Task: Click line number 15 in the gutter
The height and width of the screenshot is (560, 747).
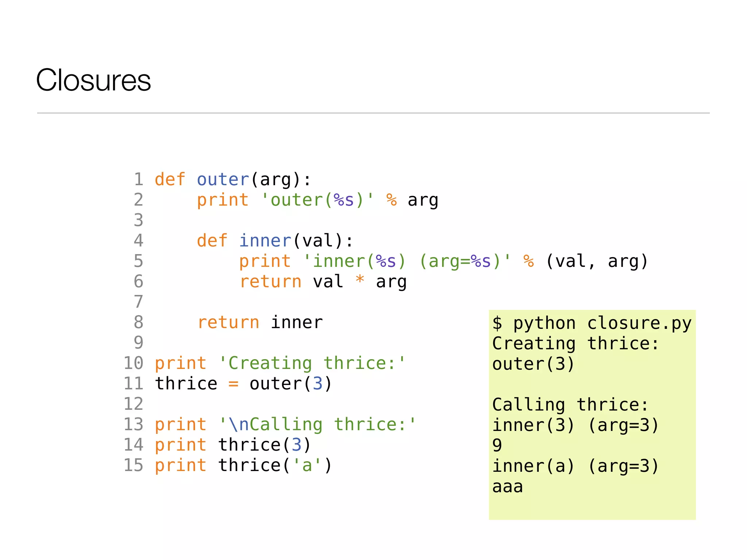Action: click(x=133, y=466)
